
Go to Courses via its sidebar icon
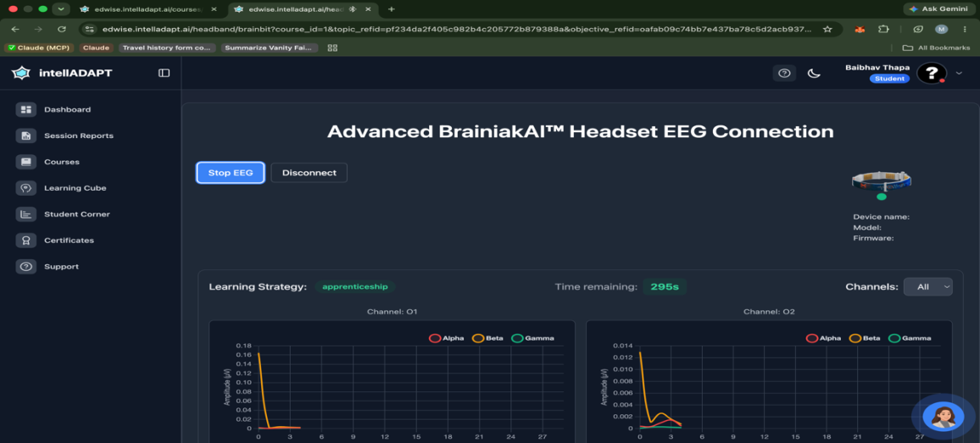click(25, 162)
